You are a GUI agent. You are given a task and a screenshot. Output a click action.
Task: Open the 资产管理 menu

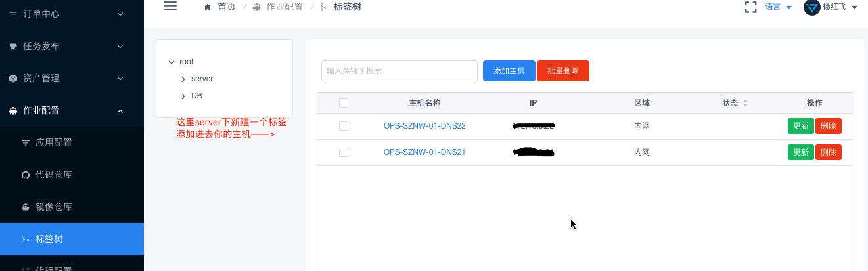point(72,78)
